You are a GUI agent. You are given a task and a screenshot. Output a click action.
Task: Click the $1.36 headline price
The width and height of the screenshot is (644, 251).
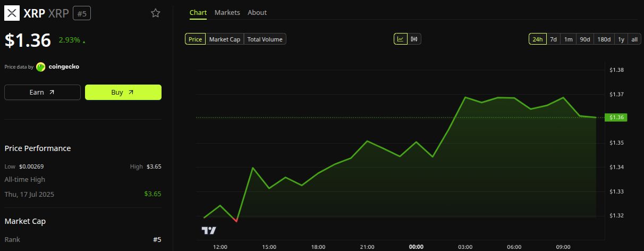28,40
